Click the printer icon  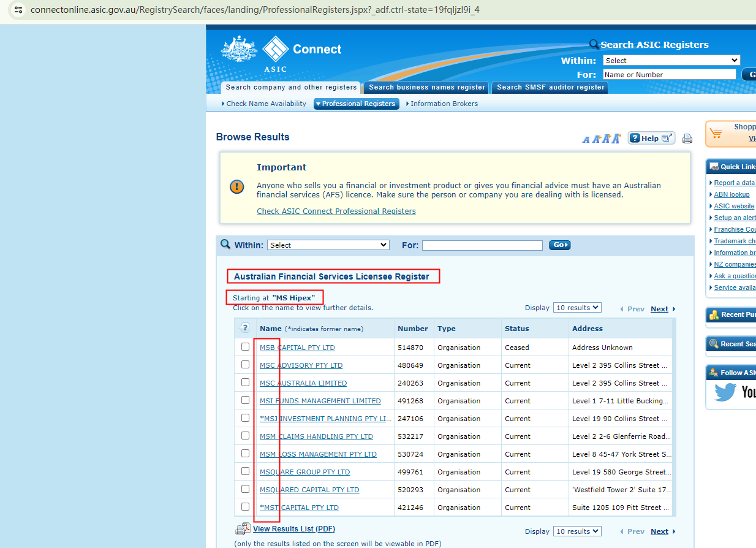pyautogui.click(x=687, y=139)
